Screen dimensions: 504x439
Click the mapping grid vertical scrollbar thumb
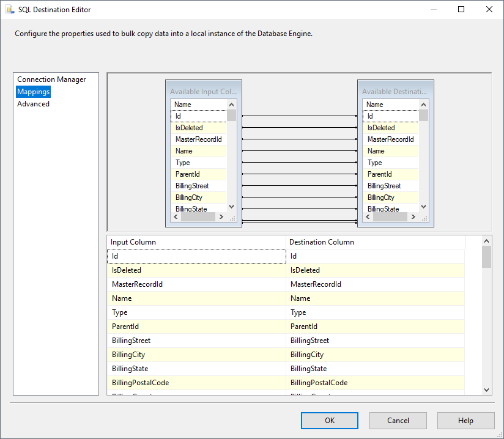487,257
